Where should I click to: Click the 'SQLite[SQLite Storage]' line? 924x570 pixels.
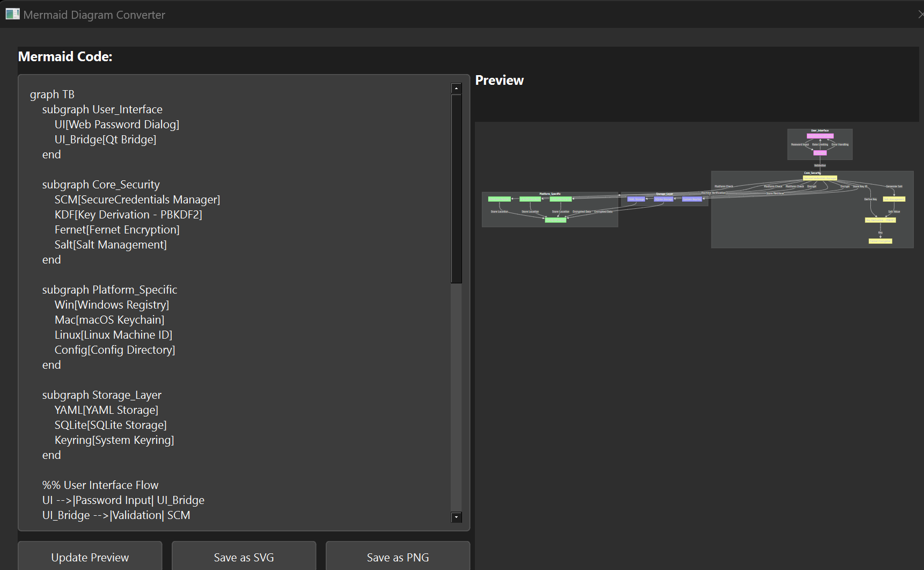pyautogui.click(x=111, y=425)
